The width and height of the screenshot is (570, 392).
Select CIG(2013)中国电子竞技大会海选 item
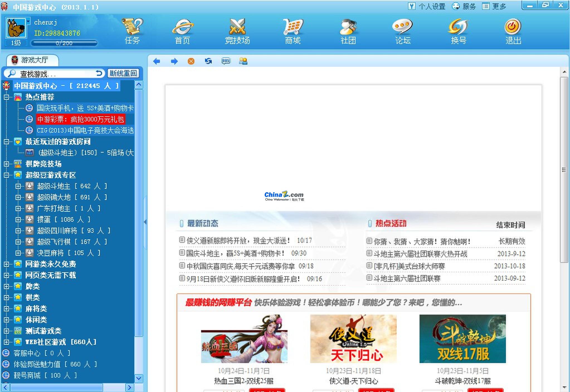pyautogui.click(x=85, y=130)
